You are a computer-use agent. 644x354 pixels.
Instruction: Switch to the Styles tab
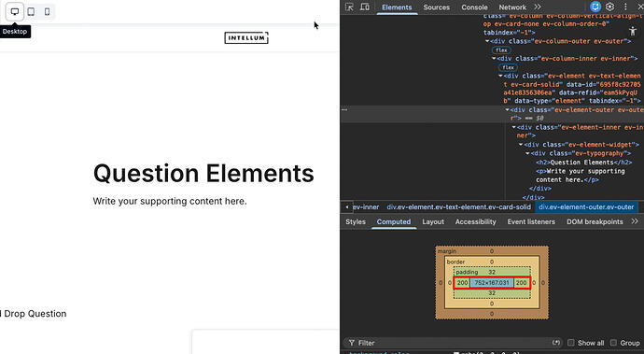[x=356, y=221]
